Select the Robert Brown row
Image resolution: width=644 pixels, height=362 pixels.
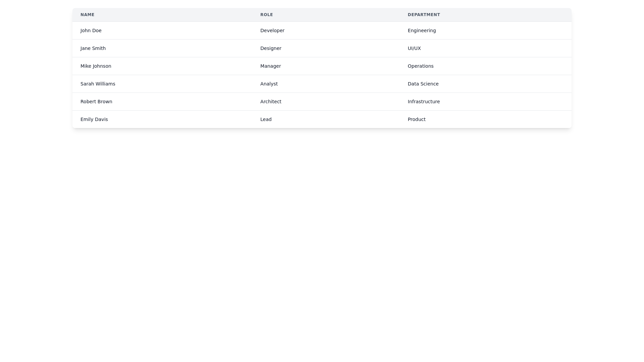pyautogui.click(x=96, y=102)
